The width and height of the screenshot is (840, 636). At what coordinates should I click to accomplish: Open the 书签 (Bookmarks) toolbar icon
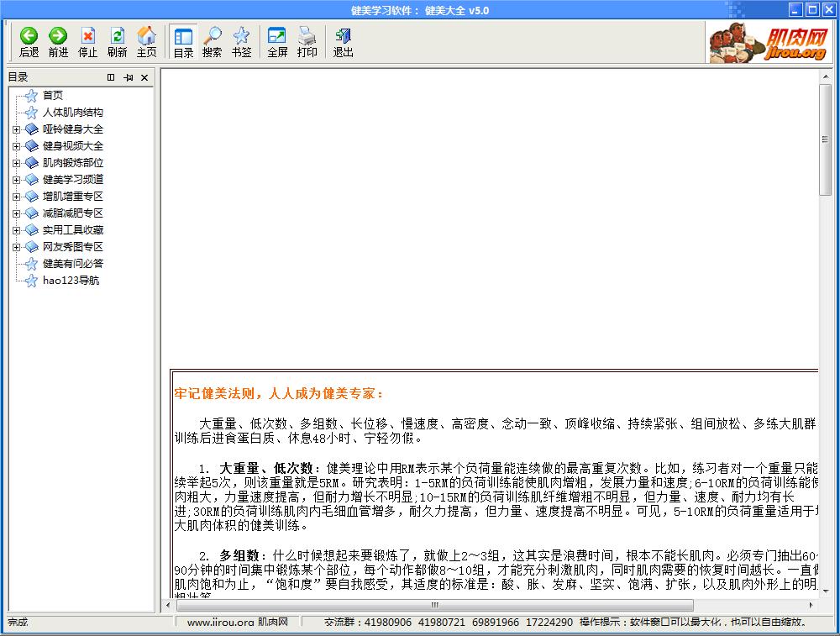[241, 41]
